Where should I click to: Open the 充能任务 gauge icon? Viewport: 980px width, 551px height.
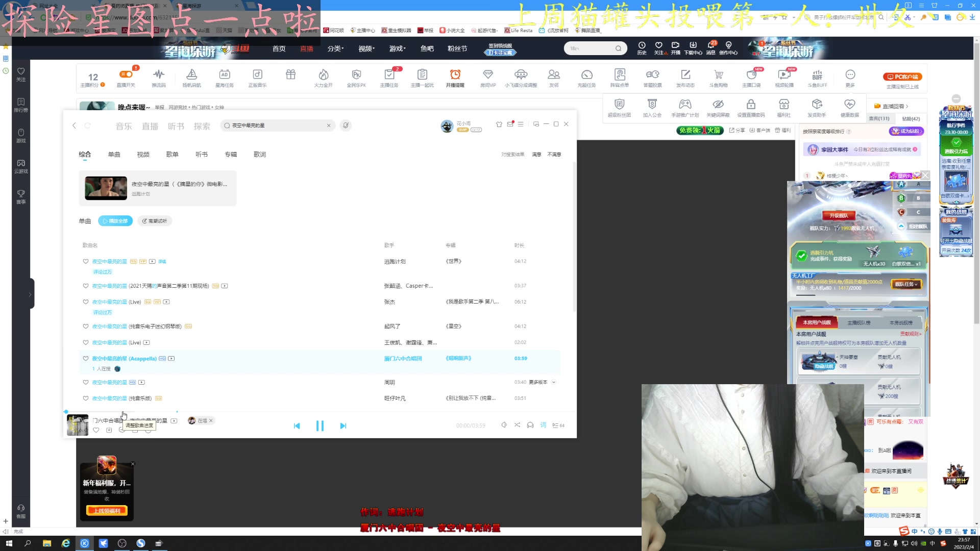pyautogui.click(x=587, y=78)
